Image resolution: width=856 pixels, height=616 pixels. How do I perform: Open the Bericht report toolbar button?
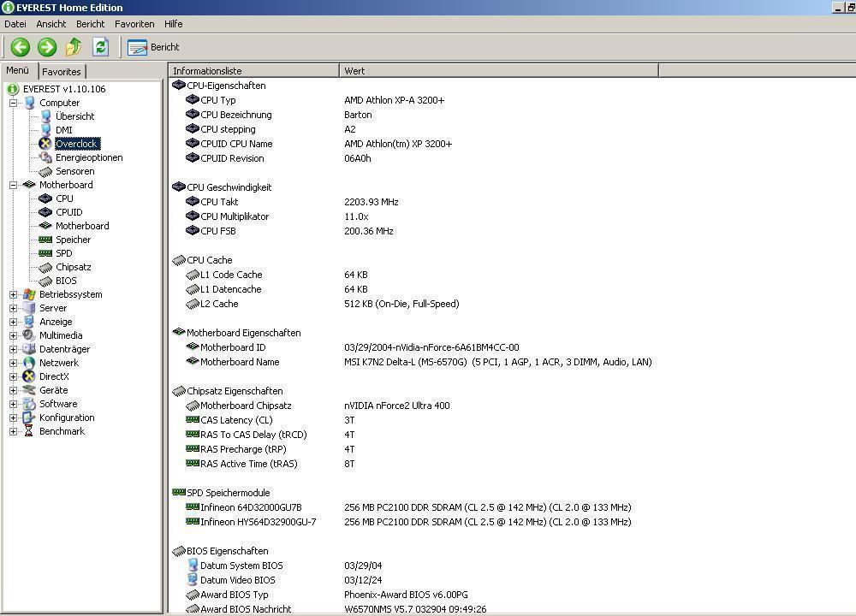[x=153, y=47]
